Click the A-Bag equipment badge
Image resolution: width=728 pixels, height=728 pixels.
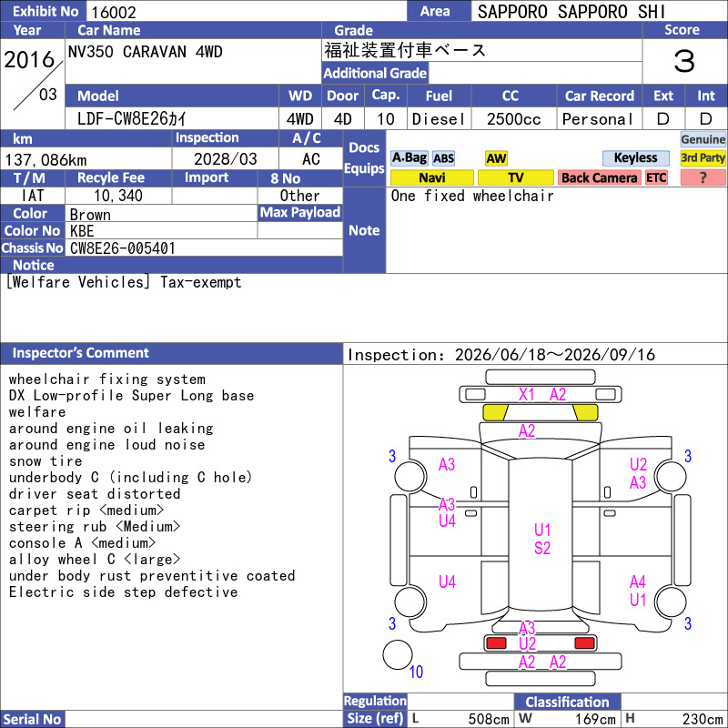click(x=409, y=157)
